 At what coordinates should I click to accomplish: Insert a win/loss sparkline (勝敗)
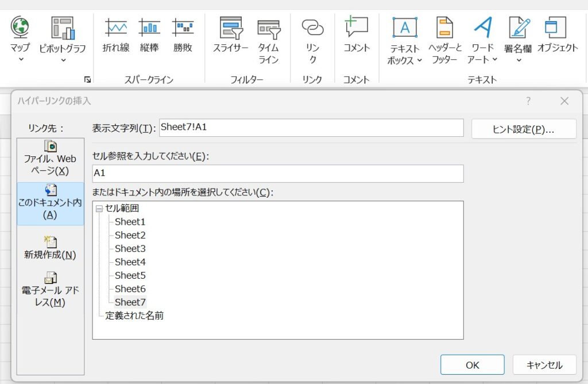tap(183, 28)
